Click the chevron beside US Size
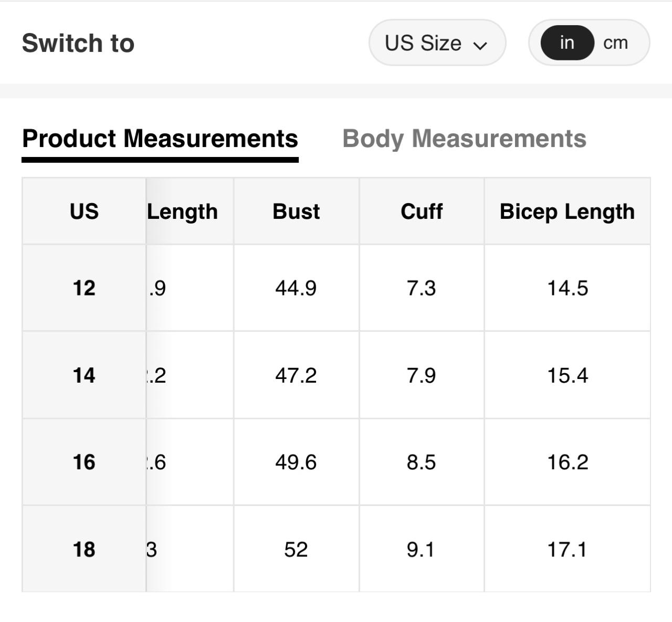The width and height of the screenshot is (672, 622). (x=480, y=45)
